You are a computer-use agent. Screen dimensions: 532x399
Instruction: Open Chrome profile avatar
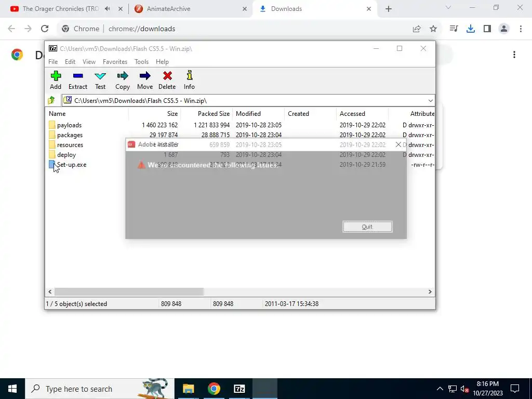(x=504, y=29)
